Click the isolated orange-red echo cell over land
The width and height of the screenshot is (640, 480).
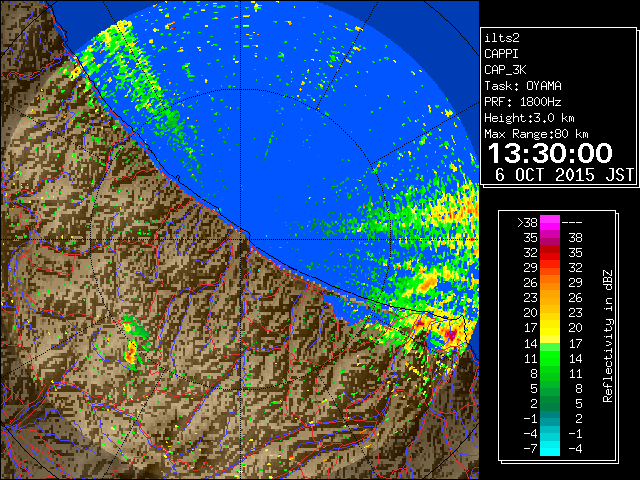tap(131, 352)
